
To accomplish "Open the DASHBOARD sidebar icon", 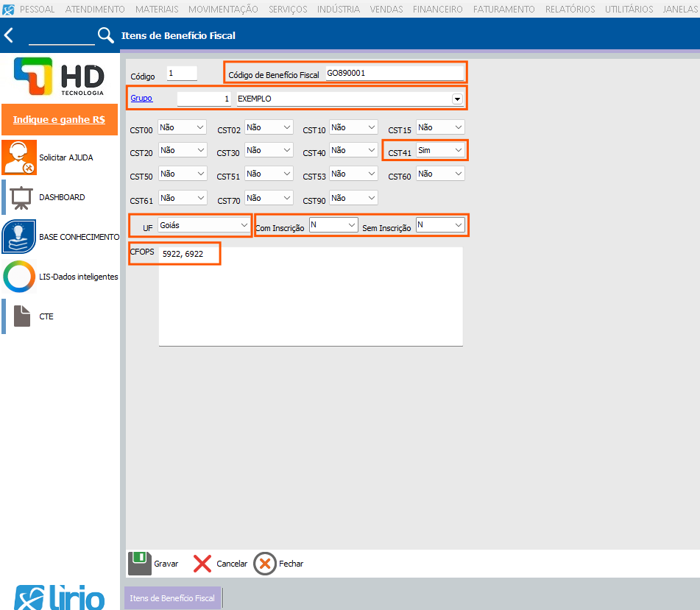I will tap(21, 197).
